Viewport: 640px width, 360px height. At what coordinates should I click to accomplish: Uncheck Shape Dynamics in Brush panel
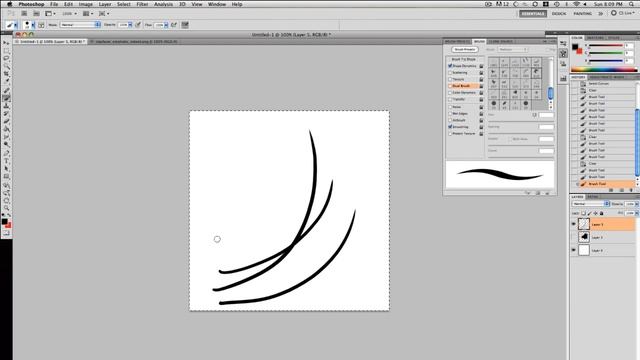tap(450, 66)
